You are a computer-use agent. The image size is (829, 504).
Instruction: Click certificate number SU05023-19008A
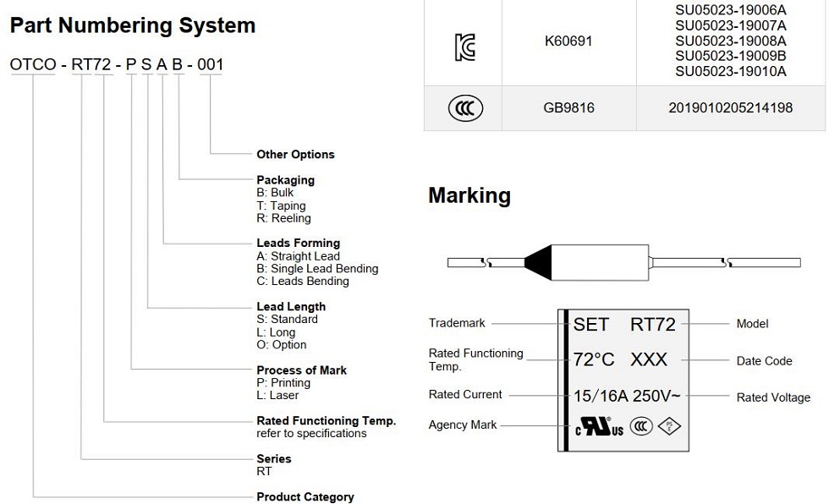point(730,41)
